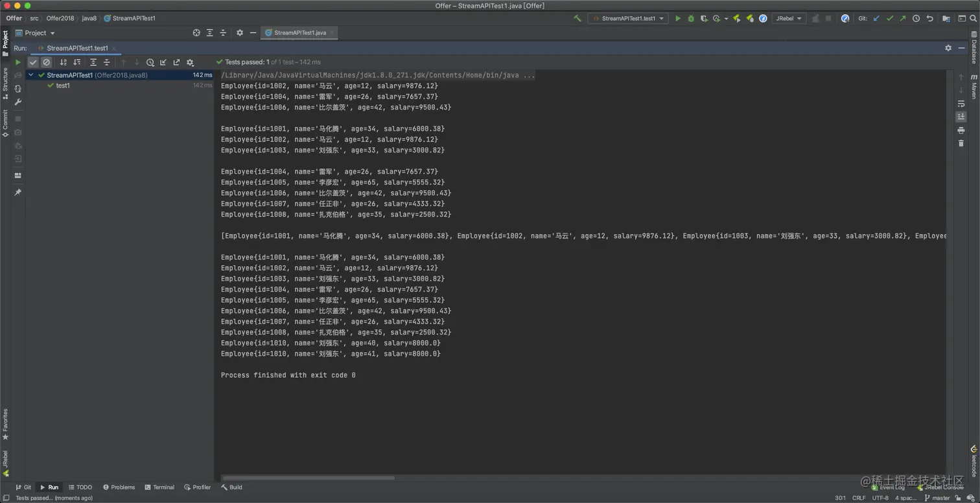Show Git history with the clock icon
Image resolution: width=980 pixels, height=503 pixels.
(916, 19)
